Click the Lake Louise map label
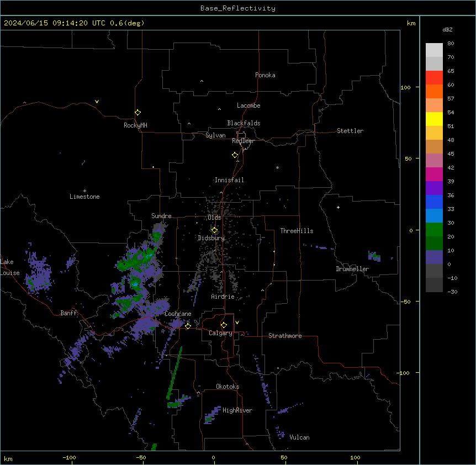 pyautogui.click(x=9, y=267)
